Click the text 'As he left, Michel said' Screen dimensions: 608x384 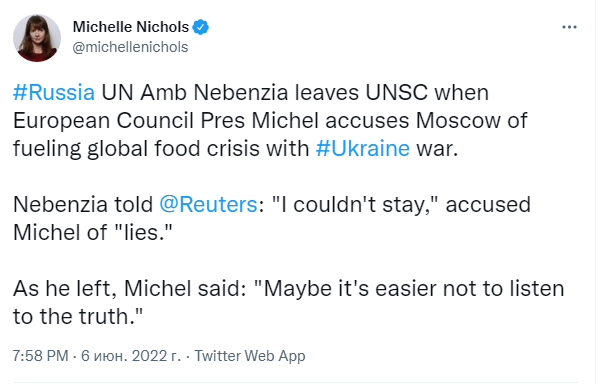pos(127,289)
